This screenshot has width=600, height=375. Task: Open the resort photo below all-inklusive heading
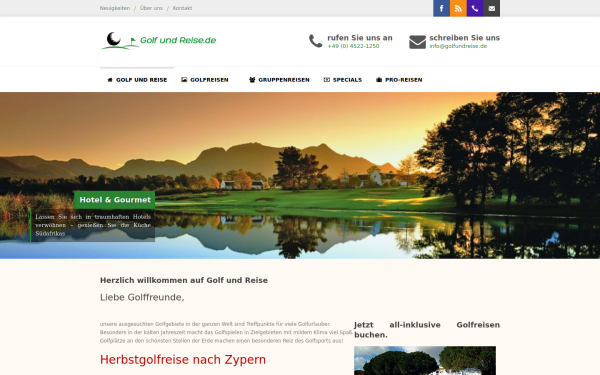pos(425,360)
